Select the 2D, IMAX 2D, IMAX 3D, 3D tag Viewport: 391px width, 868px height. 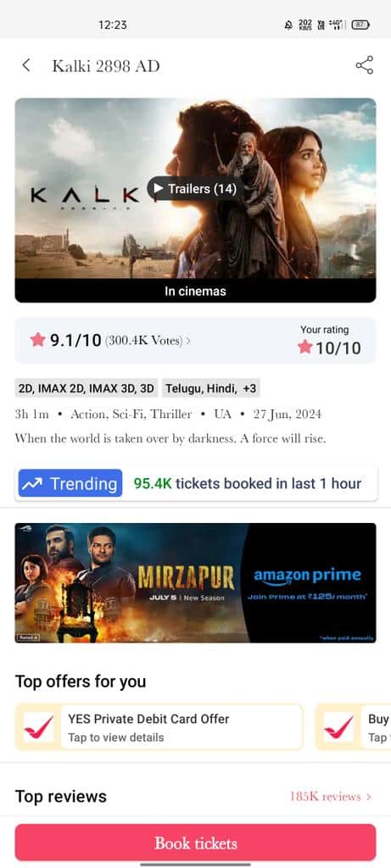[x=87, y=388]
